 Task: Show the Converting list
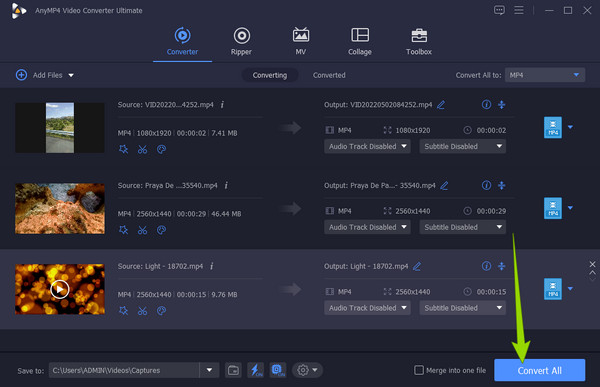pyautogui.click(x=270, y=75)
